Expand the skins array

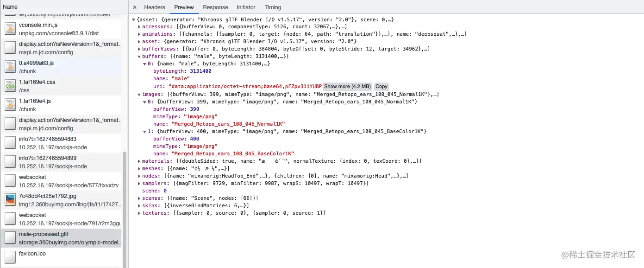139,206
